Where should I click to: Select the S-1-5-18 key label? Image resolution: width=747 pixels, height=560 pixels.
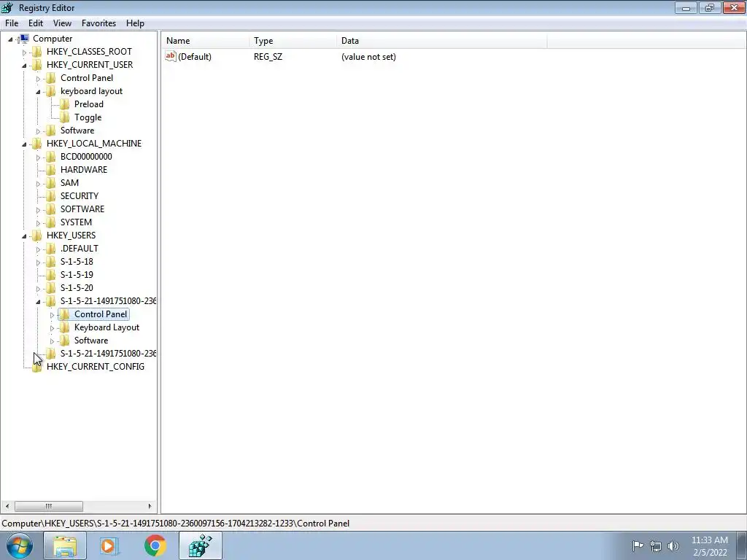tap(77, 262)
